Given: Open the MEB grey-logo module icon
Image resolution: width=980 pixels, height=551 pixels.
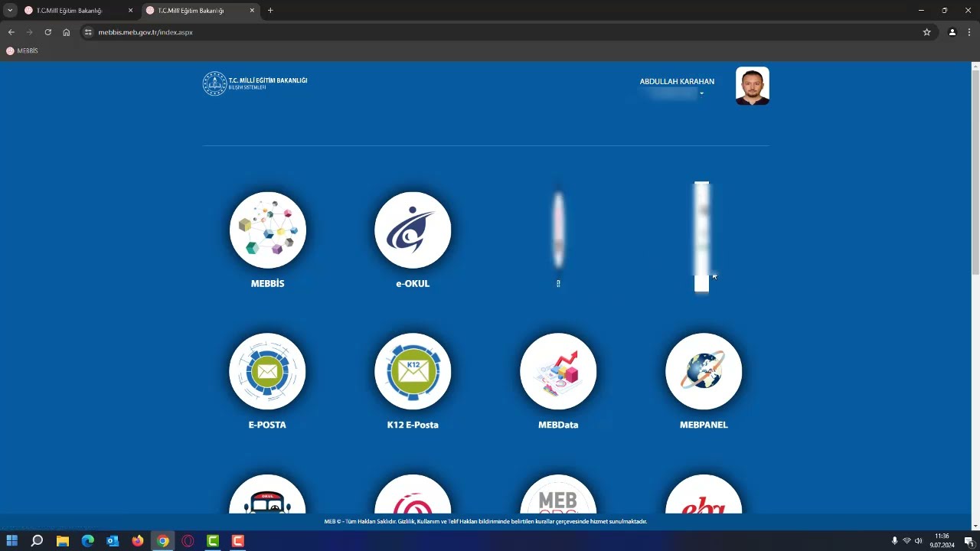Looking at the screenshot, I should tap(558, 494).
